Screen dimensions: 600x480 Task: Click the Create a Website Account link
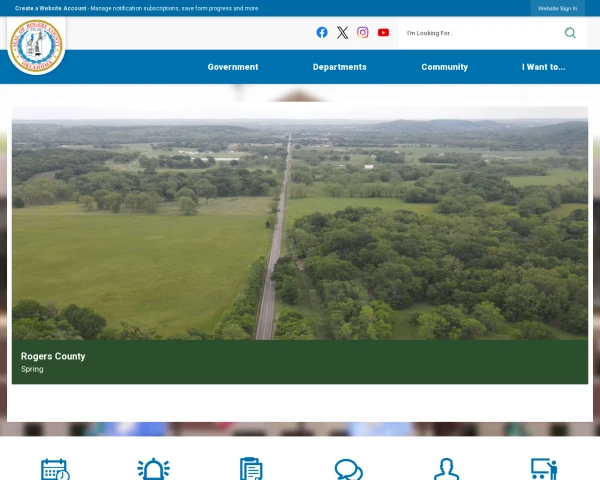click(x=51, y=8)
